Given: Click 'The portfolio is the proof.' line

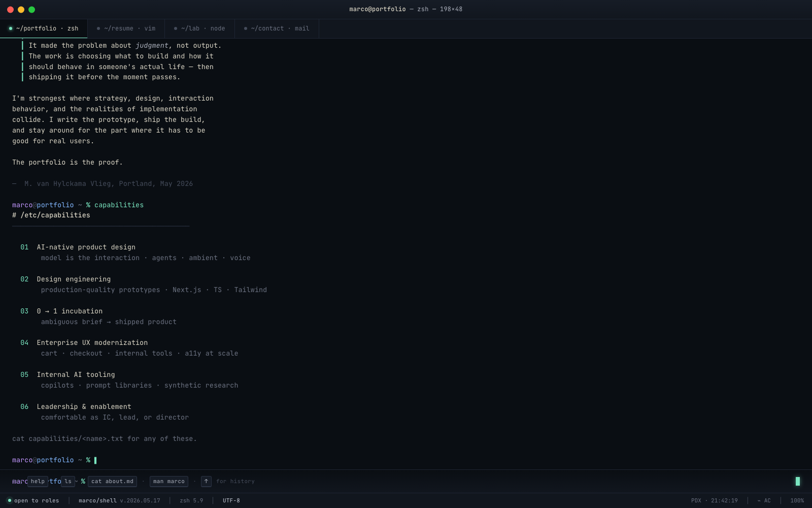Looking at the screenshot, I should tap(67, 163).
